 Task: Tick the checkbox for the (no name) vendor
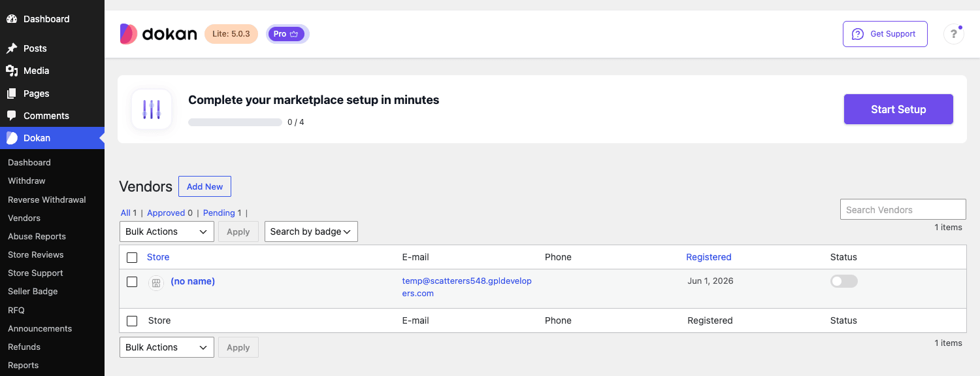coord(132,282)
